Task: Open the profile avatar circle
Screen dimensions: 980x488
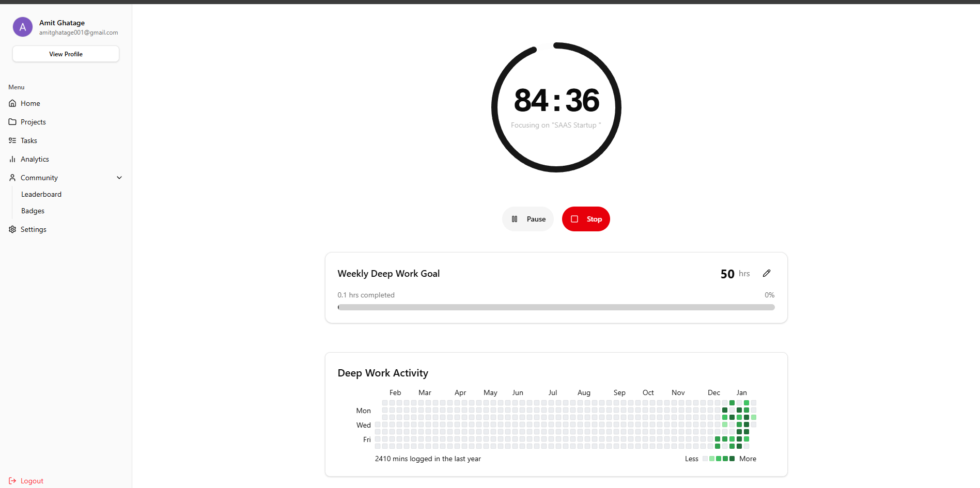Action: [x=22, y=27]
